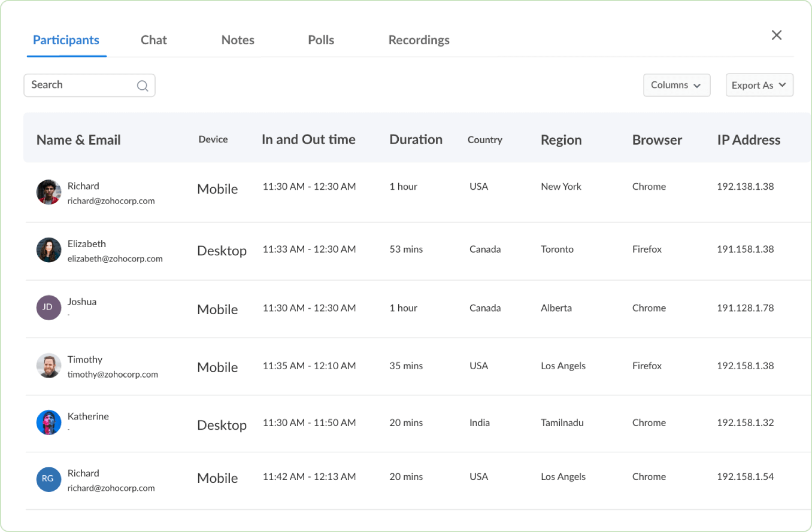Screen dimensions: 812x532
Task: Open the Notes tab
Action: click(238, 39)
